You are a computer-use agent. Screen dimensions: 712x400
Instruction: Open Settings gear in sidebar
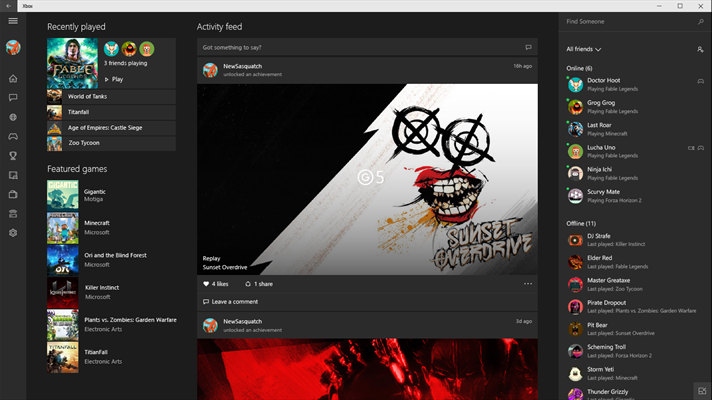(13, 233)
